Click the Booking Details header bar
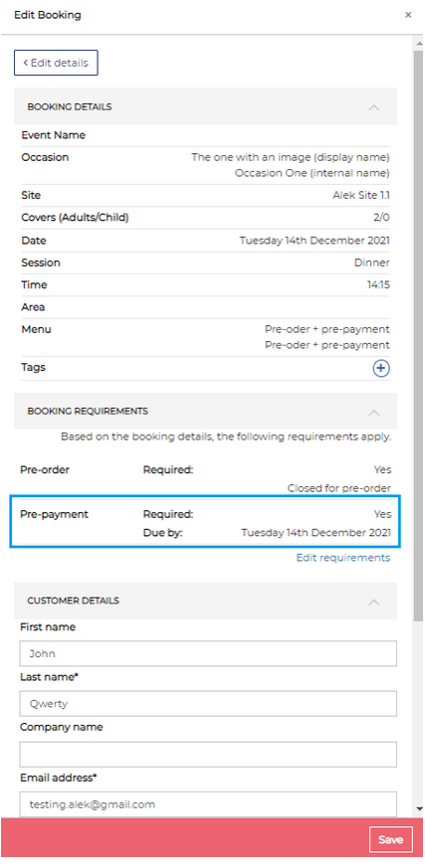This screenshot has height=868, width=425. (x=205, y=106)
